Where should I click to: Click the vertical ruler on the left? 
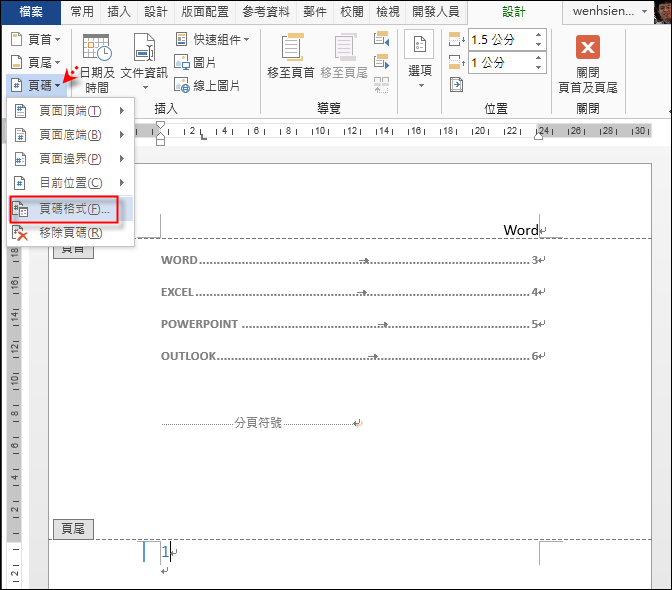pyautogui.click(x=15, y=416)
